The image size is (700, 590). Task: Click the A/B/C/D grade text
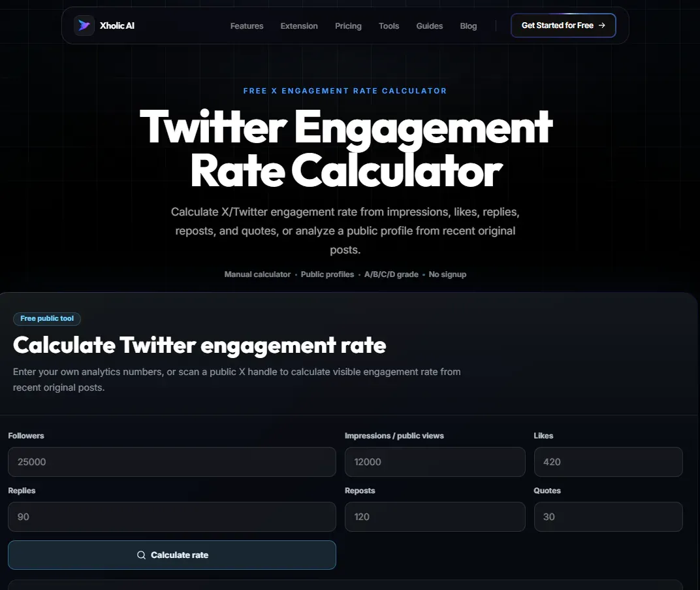click(391, 274)
